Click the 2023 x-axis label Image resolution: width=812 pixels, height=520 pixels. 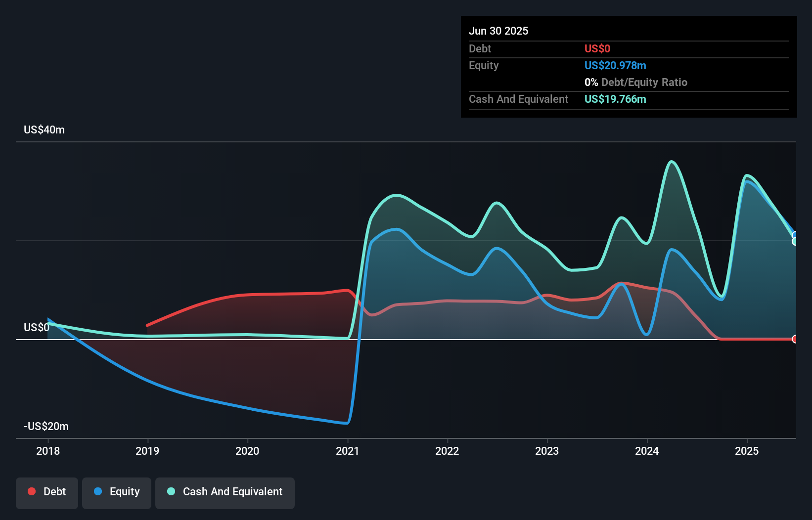[547, 451]
